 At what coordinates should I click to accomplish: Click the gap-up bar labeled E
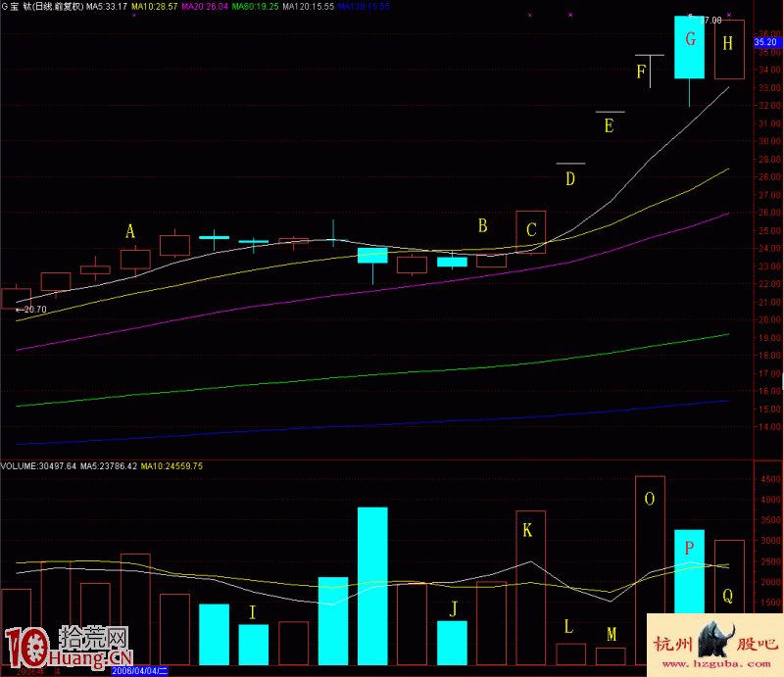pyautogui.click(x=610, y=113)
